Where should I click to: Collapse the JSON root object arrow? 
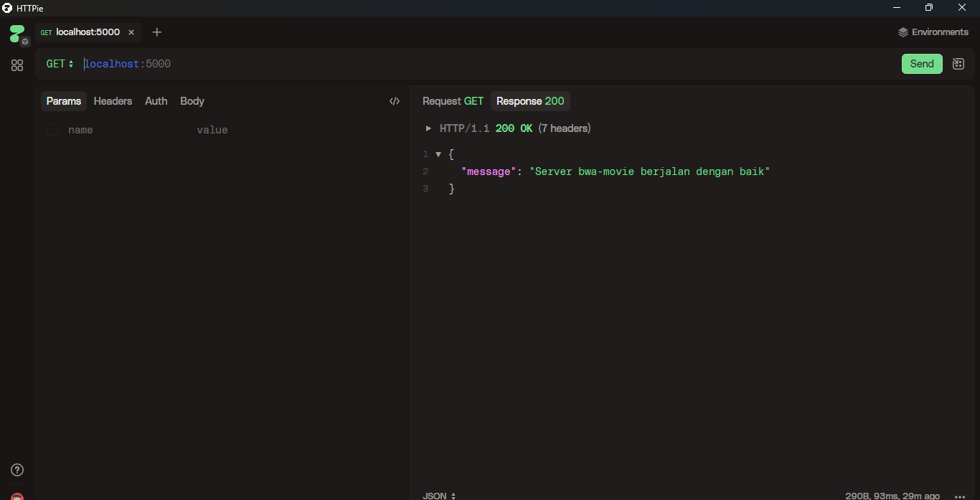(x=438, y=154)
